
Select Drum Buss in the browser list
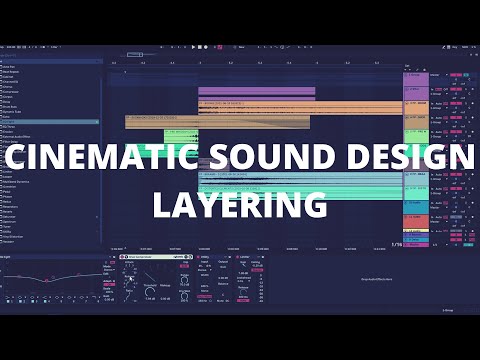[x=10, y=107]
